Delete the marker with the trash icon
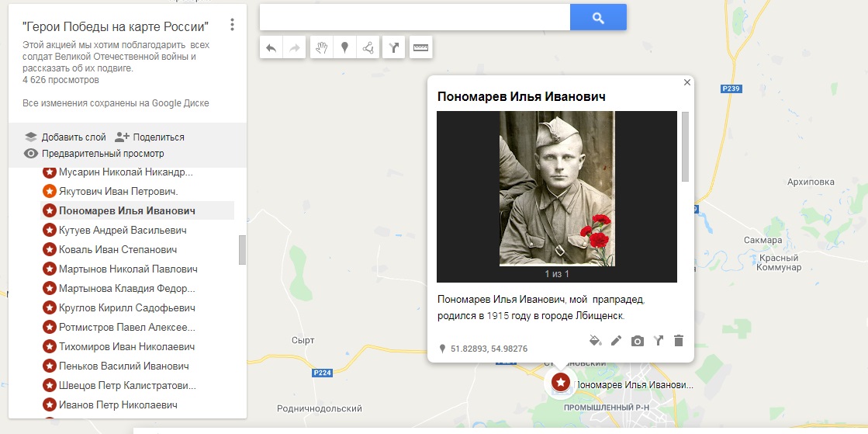This screenshot has width=868, height=434. click(x=679, y=340)
